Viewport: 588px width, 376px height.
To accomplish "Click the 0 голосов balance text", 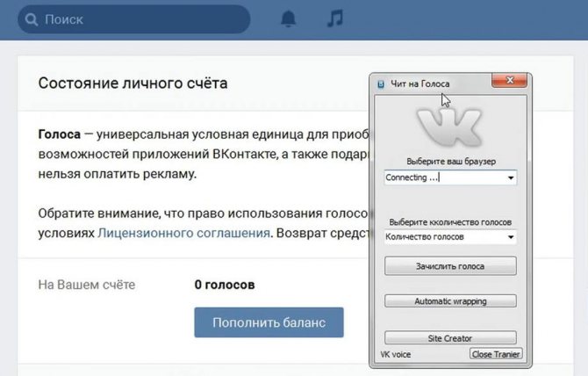I will pyautogui.click(x=225, y=285).
